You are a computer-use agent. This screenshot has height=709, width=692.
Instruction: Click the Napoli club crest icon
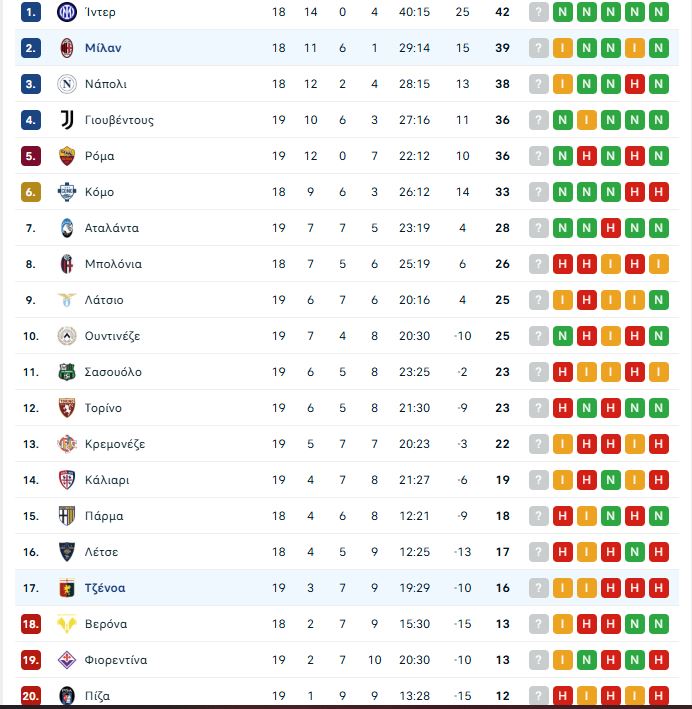point(67,84)
